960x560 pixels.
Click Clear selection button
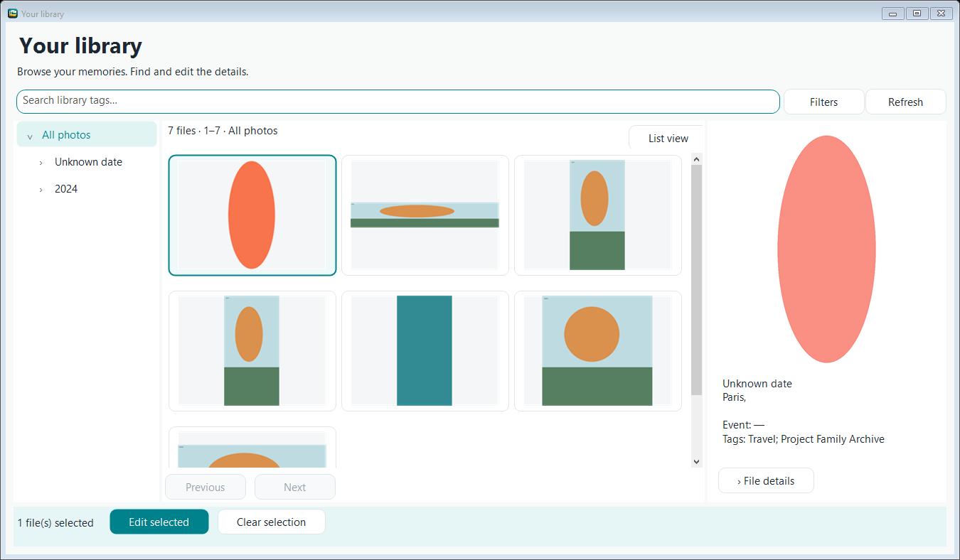coord(272,522)
